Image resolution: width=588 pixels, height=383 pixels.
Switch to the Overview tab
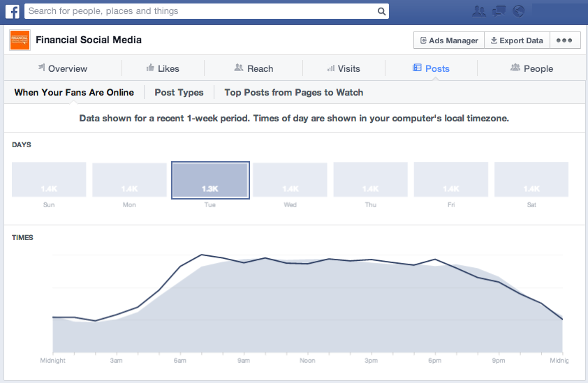point(63,68)
